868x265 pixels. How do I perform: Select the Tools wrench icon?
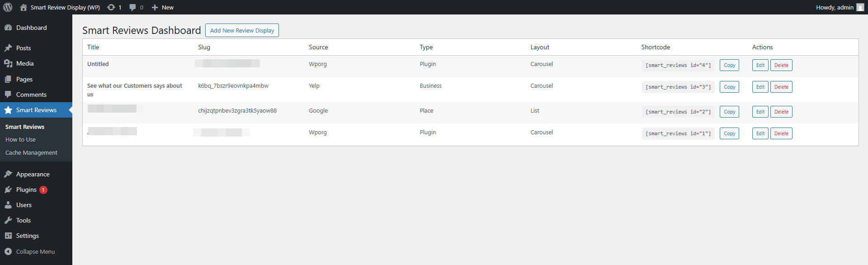(10, 220)
